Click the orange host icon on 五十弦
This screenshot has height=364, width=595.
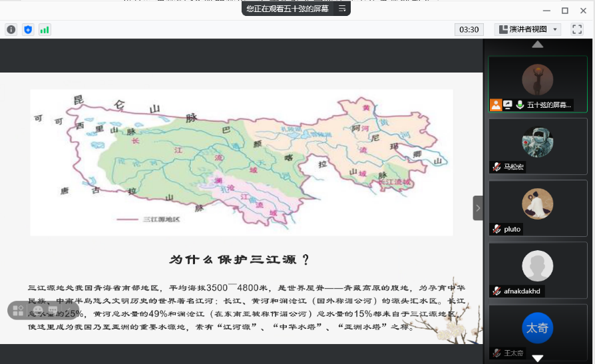point(496,104)
